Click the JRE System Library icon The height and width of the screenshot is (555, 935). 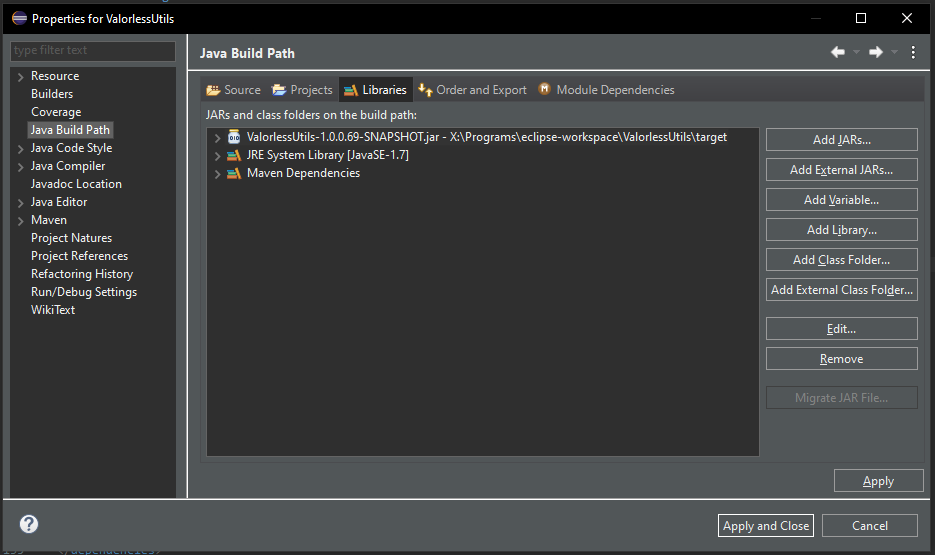point(234,156)
